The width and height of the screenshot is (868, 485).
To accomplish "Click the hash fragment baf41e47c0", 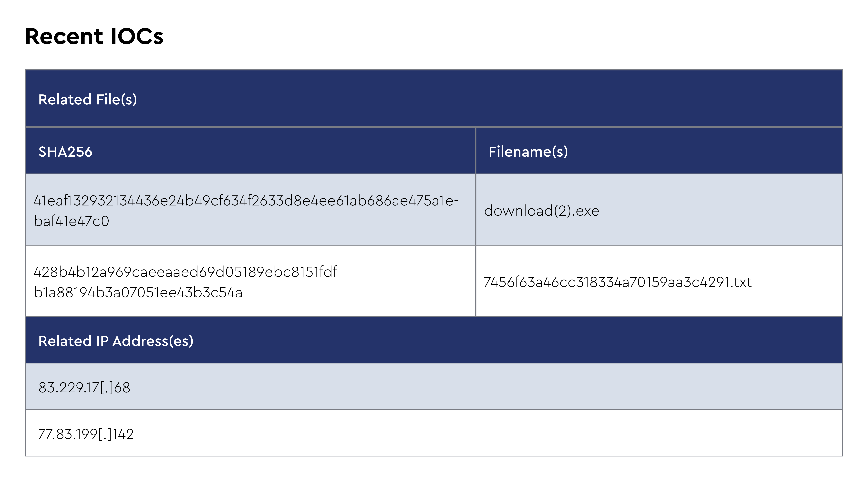I will [72, 221].
